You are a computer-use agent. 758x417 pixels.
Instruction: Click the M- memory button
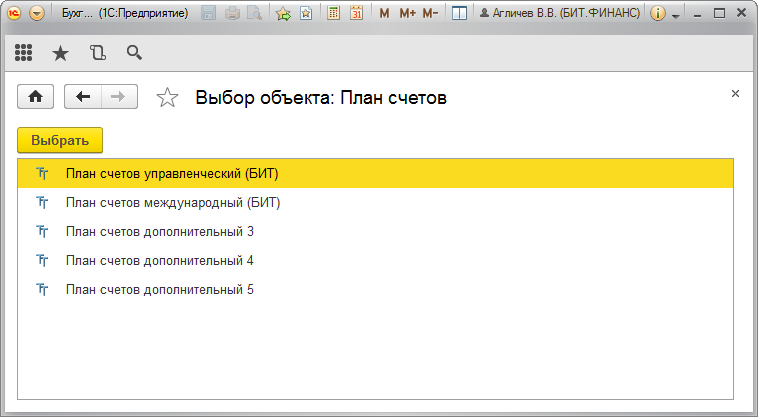pyautogui.click(x=430, y=14)
